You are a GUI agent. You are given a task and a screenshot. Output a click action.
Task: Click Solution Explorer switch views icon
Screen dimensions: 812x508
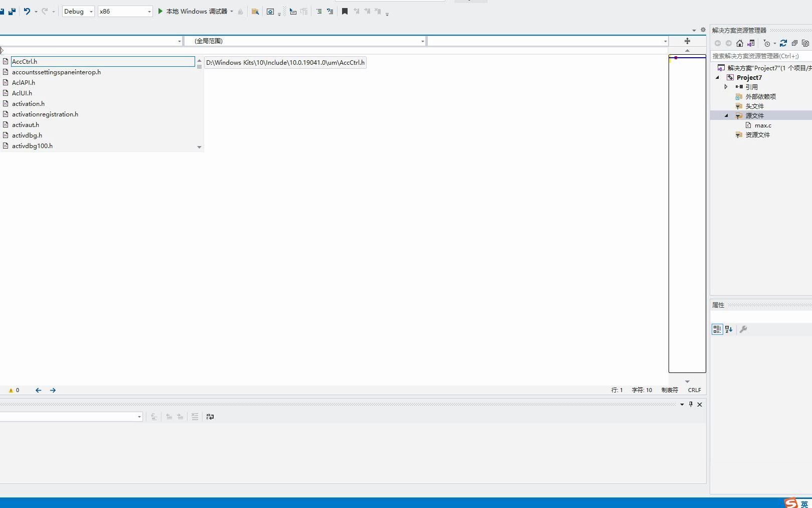tap(751, 43)
